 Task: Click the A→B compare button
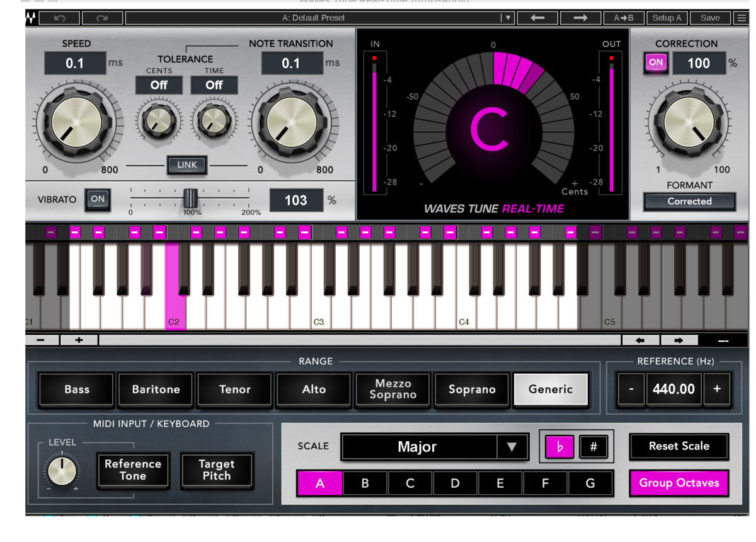(x=624, y=18)
